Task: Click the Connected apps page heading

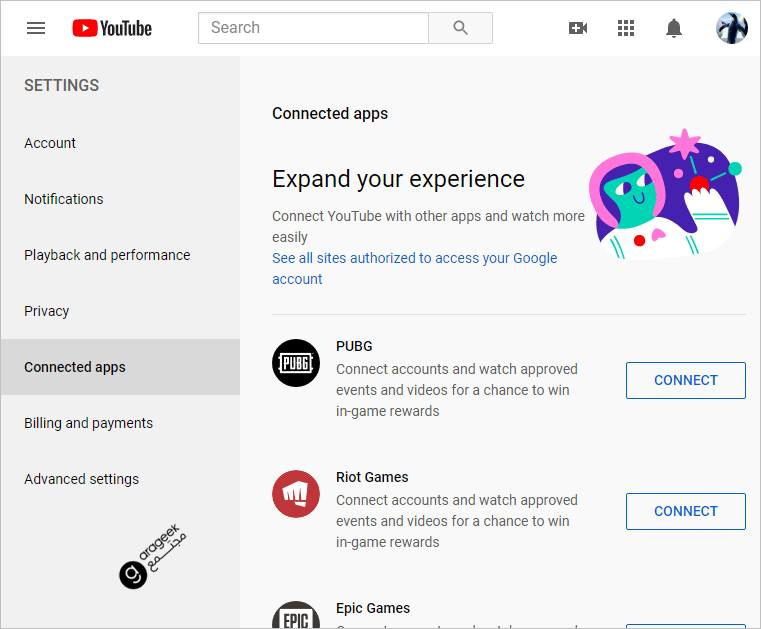Action: (x=330, y=114)
